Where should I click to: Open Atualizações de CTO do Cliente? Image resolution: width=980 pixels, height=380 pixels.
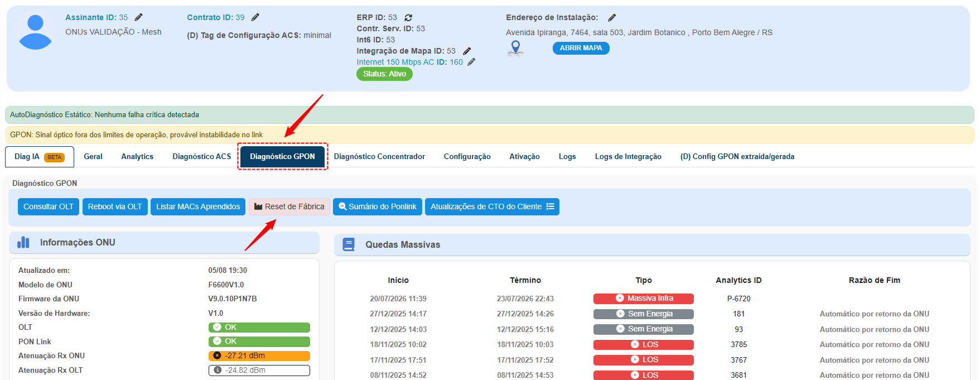point(492,206)
